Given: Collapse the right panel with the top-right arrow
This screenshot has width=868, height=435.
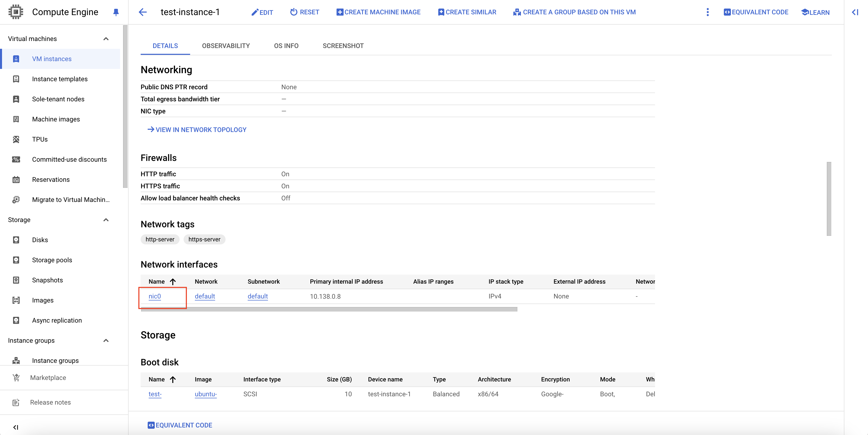Looking at the screenshot, I should click(855, 12).
